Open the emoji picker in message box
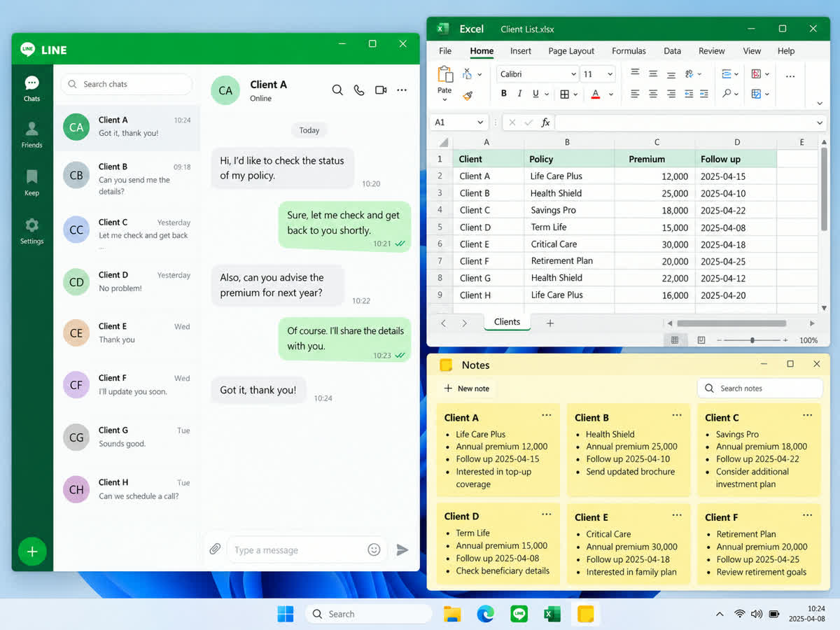 [x=374, y=549]
